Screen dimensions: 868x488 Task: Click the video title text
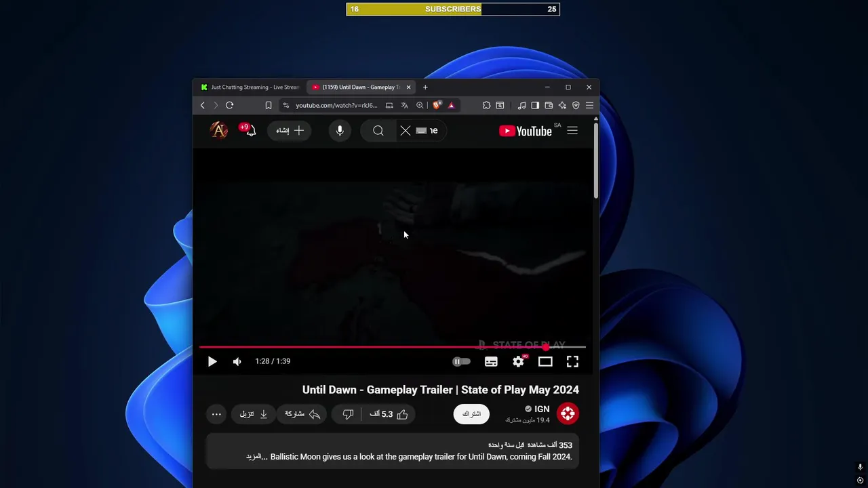[441, 390]
